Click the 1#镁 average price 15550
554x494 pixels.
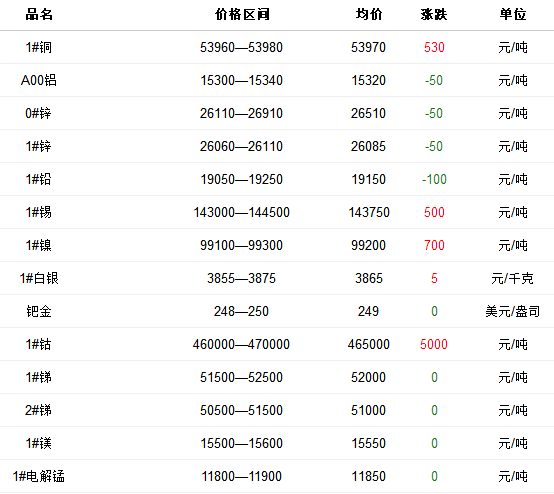tap(369, 443)
